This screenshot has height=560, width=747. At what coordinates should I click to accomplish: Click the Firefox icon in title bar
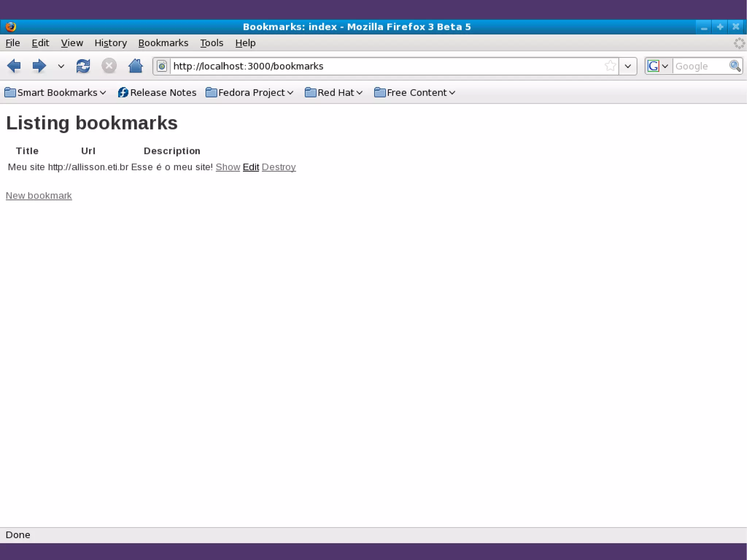(x=11, y=27)
